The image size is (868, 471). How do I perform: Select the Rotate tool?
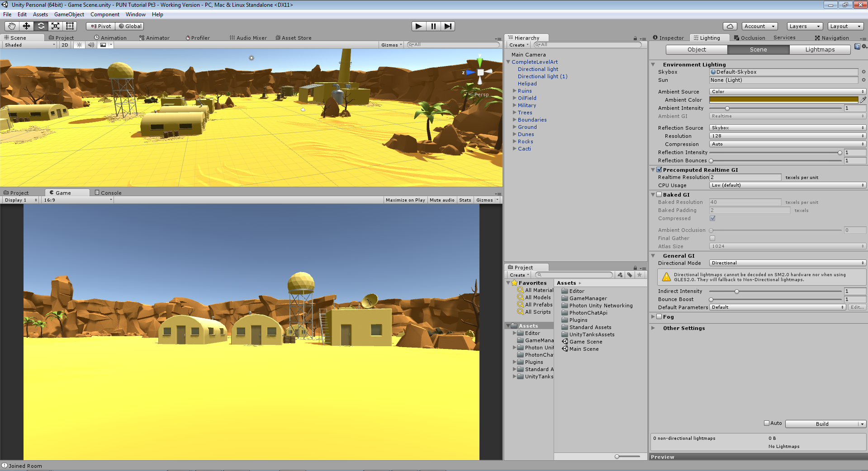click(x=41, y=26)
